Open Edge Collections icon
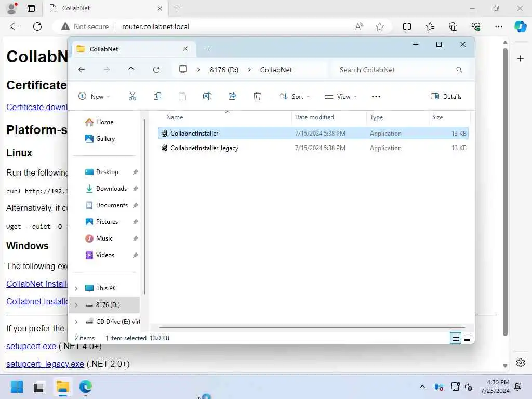The width and height of the screenshot is (532, 399). 453,26
